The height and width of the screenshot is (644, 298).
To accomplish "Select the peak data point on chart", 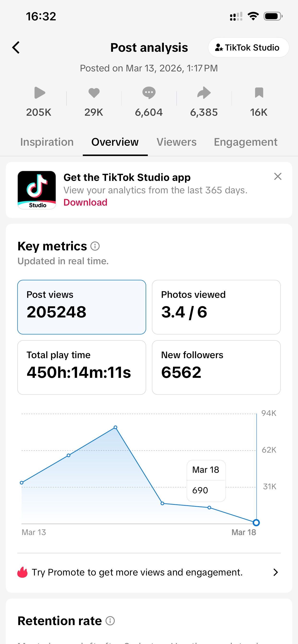I will point(115,427).
